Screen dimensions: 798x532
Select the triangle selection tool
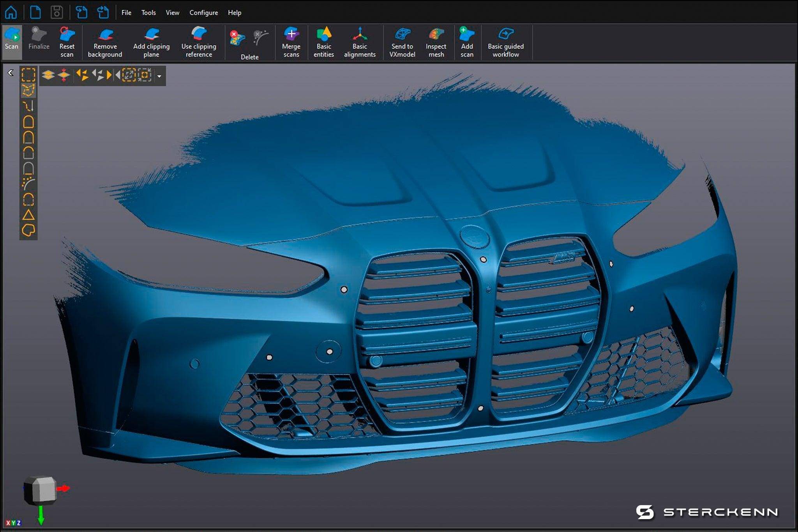28,215
